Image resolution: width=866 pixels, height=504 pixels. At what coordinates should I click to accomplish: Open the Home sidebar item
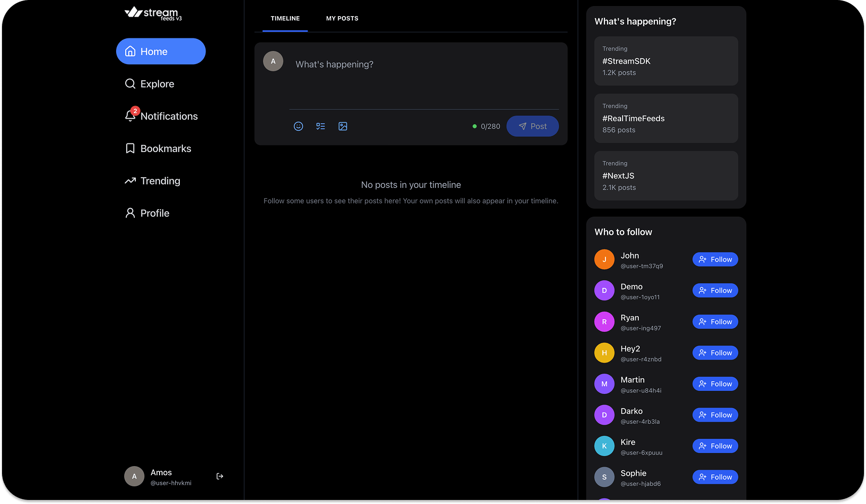click(161, 52)
